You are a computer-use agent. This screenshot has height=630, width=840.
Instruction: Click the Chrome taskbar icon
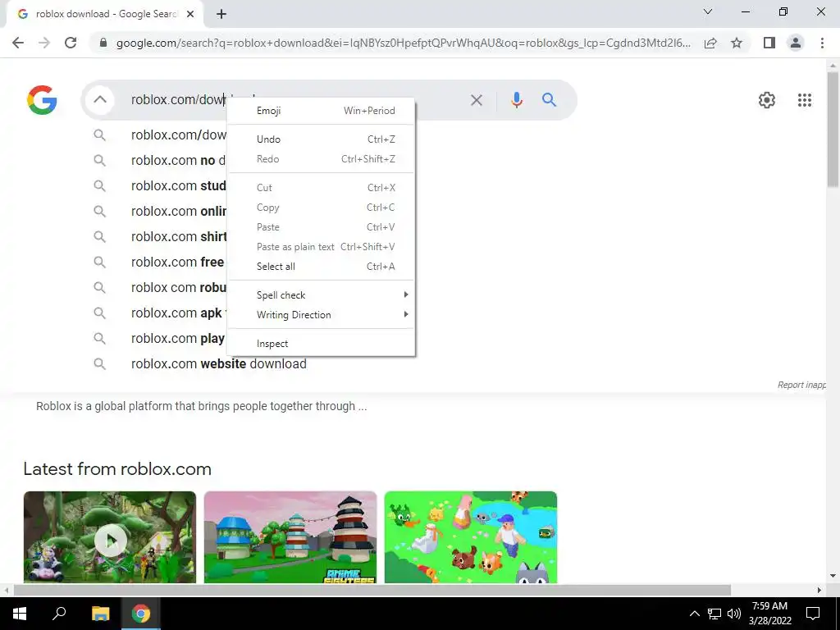[x=141, y=614]
